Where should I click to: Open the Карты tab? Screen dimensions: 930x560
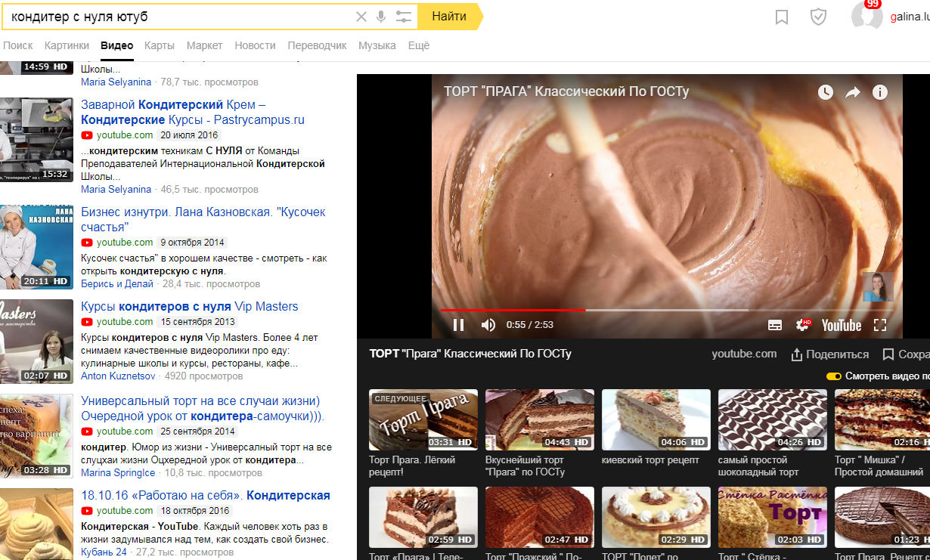tap(160, 45)
